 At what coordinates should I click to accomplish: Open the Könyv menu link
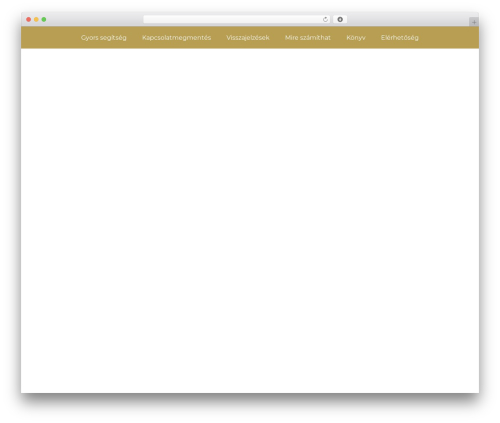click(x=356, y=38)
